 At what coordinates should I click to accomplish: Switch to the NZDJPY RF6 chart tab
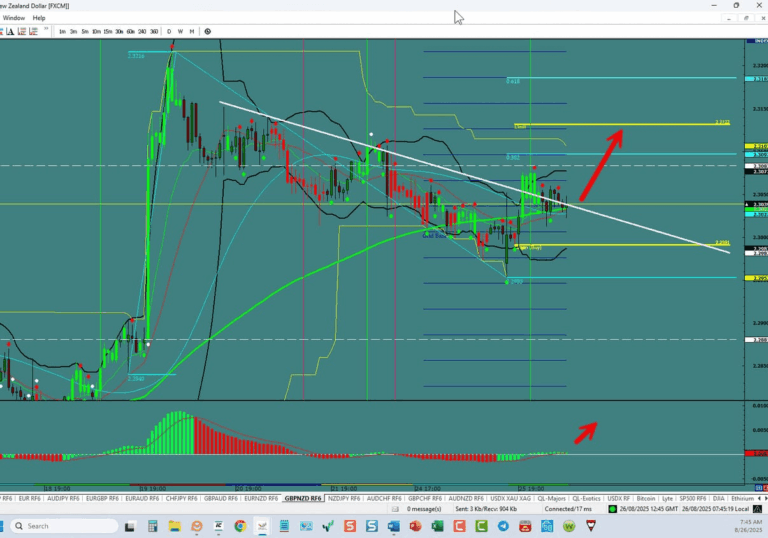click(344, 498)
